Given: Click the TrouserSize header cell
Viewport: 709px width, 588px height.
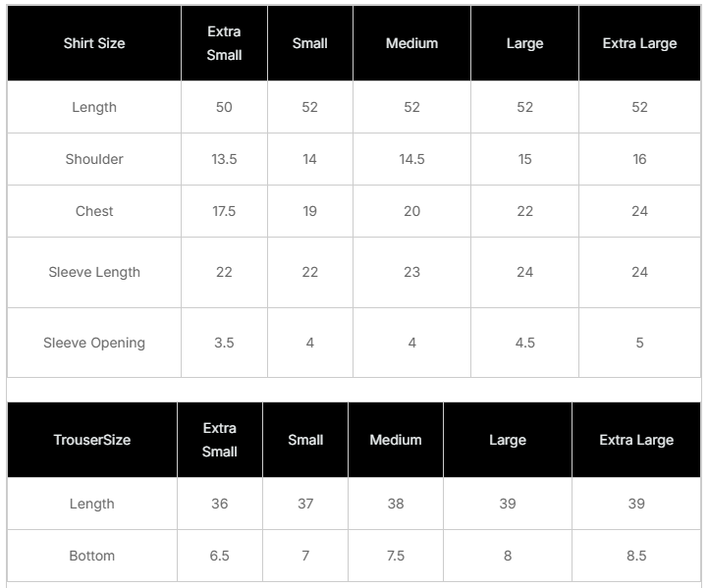Looking at the screenshot, I should (92, 440).
